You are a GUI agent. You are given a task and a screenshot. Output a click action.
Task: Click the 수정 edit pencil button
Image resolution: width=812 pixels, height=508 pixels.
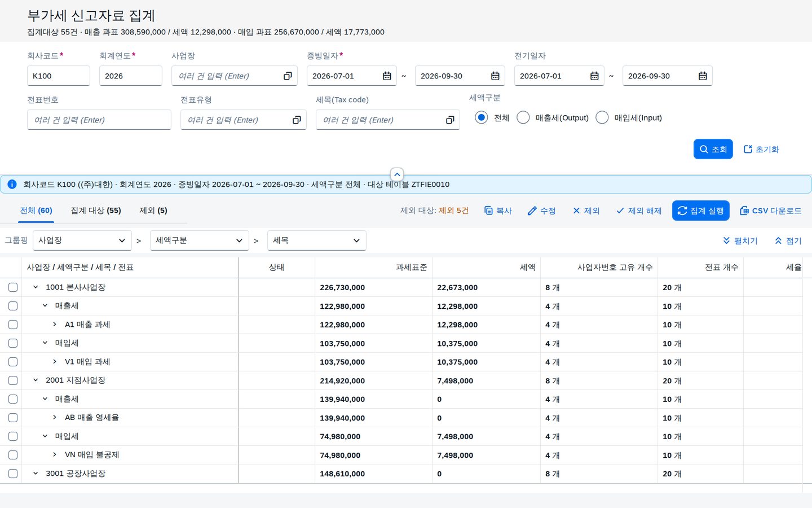541,211
